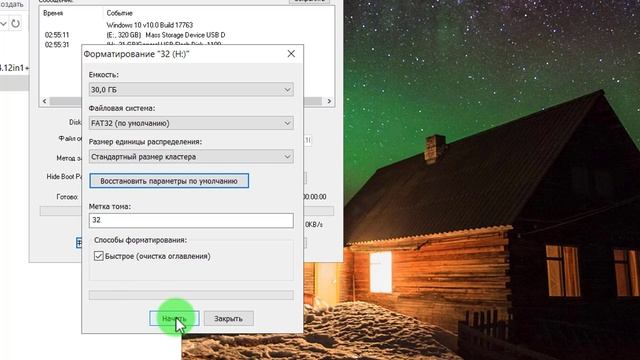The height and width of the screenshot is (360, 640).
Task: Expand the cluster size dropdown
Action: coord(191,156)
